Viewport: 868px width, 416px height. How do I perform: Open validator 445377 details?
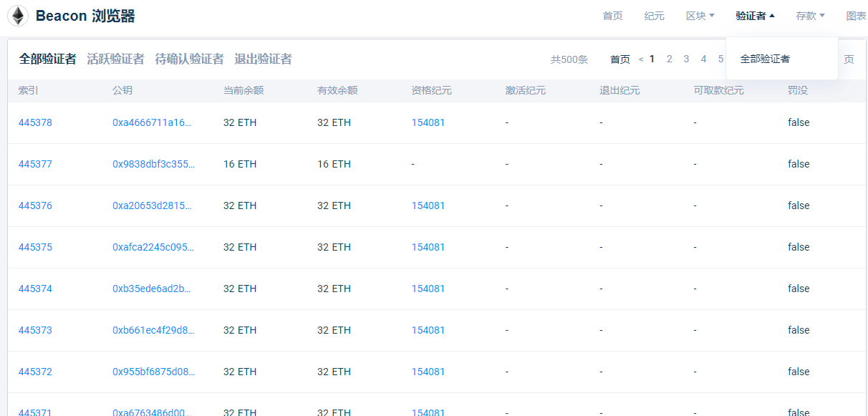35,164
